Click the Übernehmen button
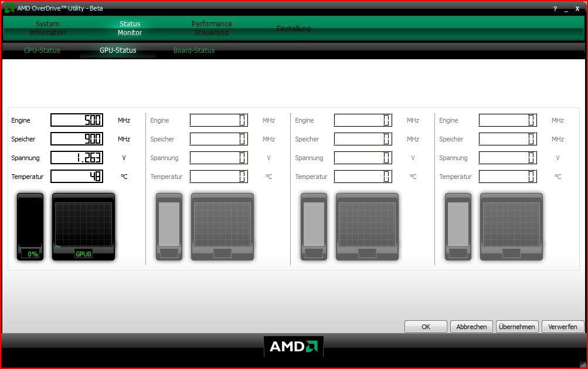This screenshot has height=369, width=588. pyautogui.click(x=517, y=327)
